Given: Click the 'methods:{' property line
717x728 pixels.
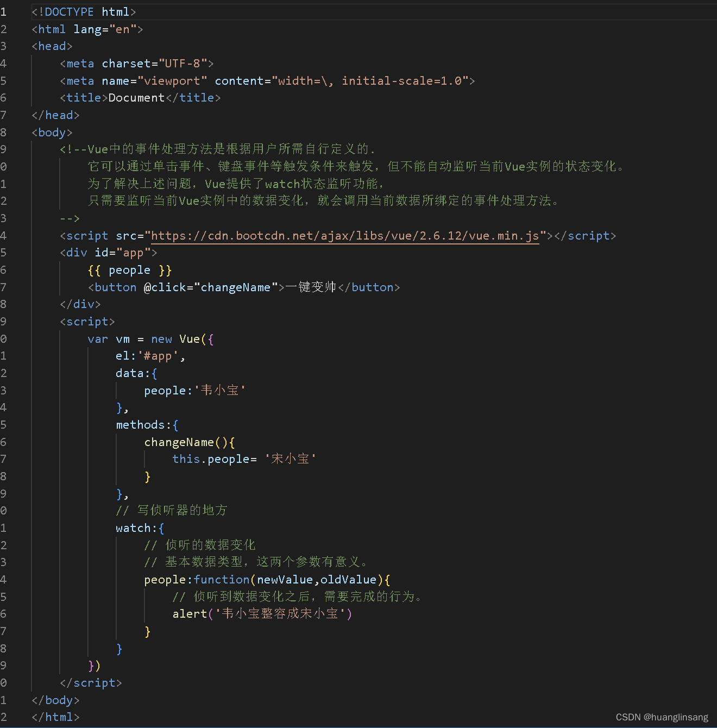Looking at the screenshot, I should pos(147,425).
